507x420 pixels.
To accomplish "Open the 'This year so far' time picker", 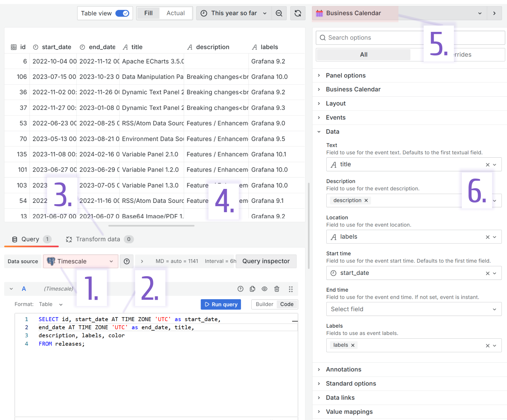I will [x=234, y=13].
